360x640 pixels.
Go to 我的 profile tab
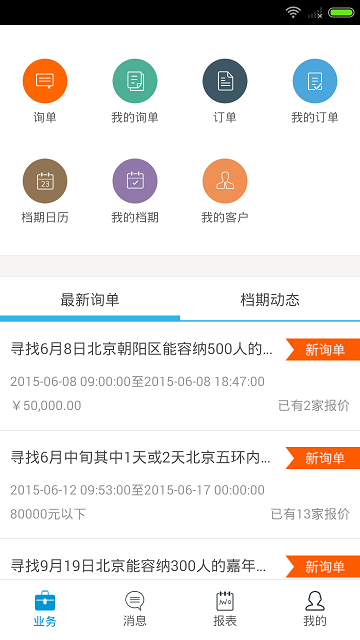315,609
